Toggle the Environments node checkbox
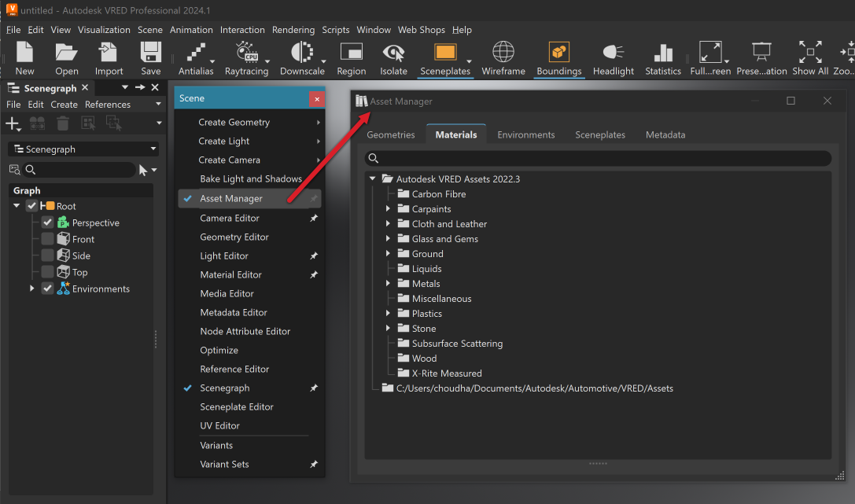The width and height of the screenshot is (855, 504). [47, 289]
